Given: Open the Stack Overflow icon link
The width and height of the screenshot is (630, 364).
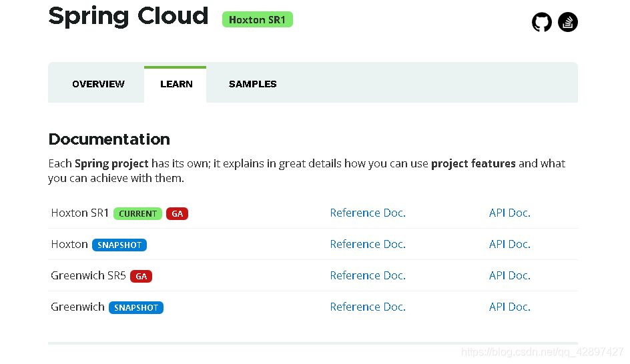Looking at the screenshot, I should click(568, 22).
